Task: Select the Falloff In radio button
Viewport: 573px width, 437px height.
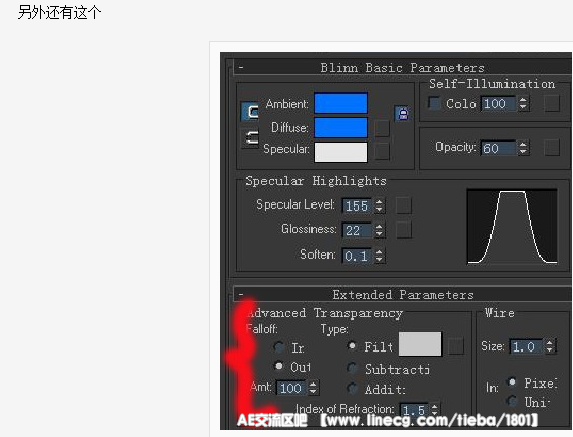Action: pos(278,347)
